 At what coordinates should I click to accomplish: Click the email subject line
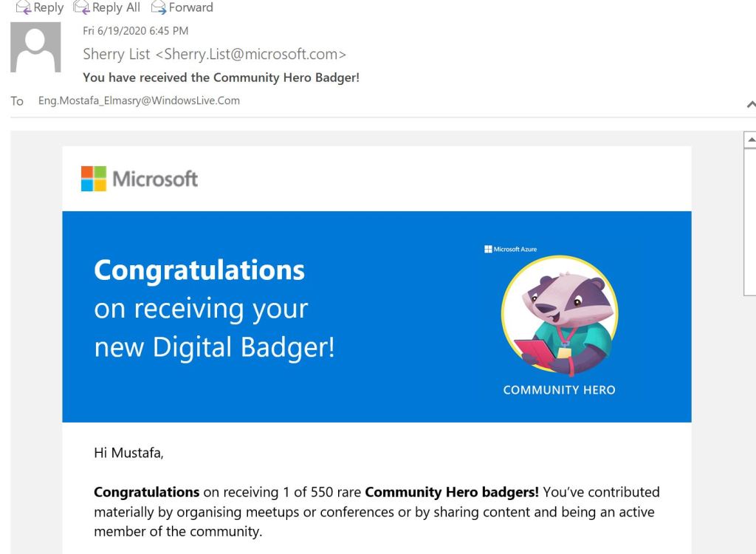click(221, 77)
